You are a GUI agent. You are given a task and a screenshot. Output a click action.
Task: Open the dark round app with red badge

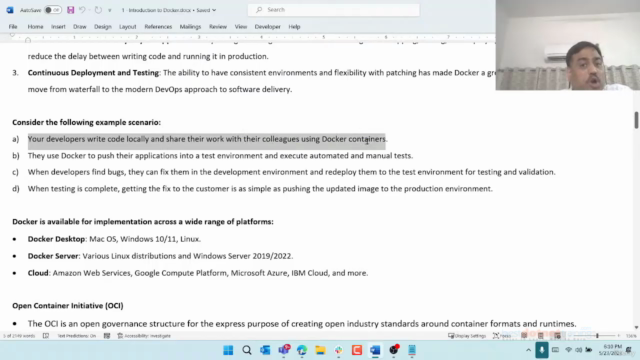[x=394, y=350]
